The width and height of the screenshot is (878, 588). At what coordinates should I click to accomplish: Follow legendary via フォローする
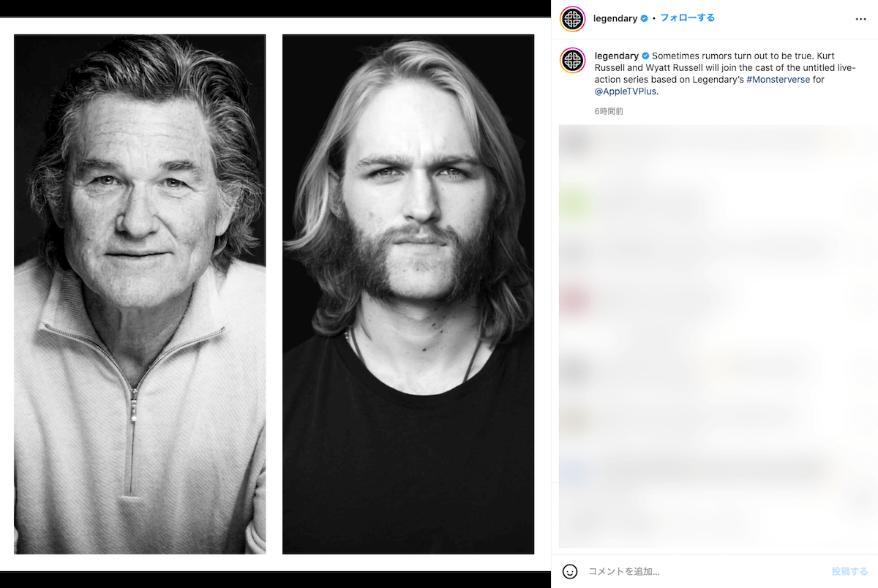pos(687,18)
